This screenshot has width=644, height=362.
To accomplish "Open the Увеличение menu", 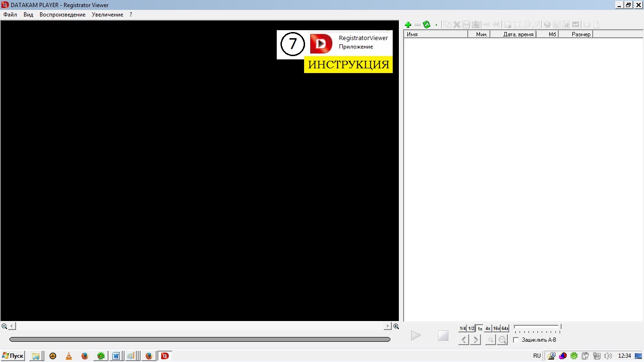I will pyautogui.click(x=107, y=15).
